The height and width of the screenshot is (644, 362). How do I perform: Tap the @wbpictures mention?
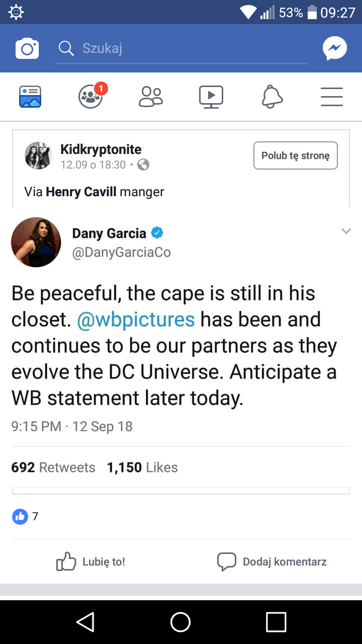click(x=136, y=319)
